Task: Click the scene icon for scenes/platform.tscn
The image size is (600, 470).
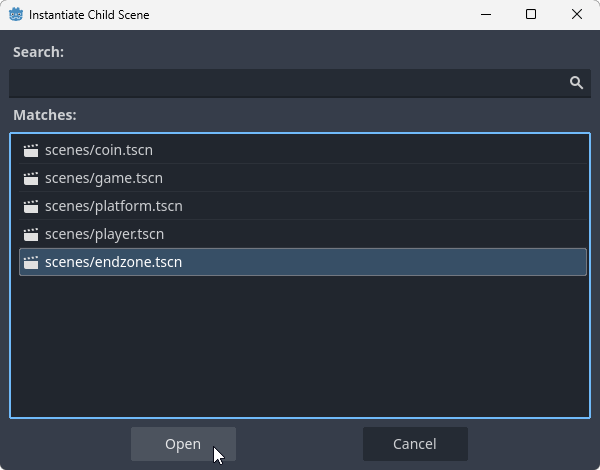Action: point(31,206)
